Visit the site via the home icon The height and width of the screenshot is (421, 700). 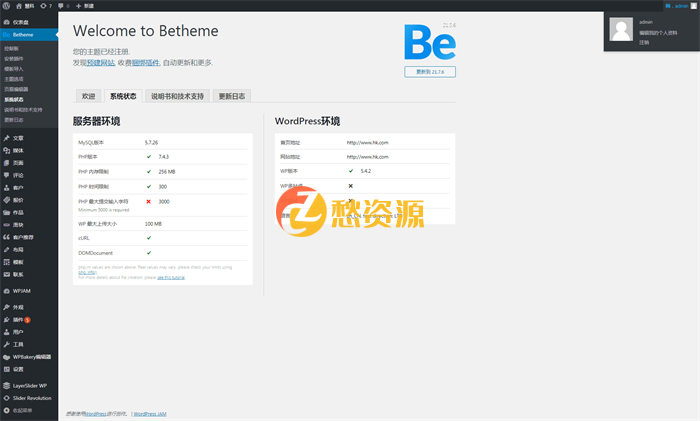point(25,6)
